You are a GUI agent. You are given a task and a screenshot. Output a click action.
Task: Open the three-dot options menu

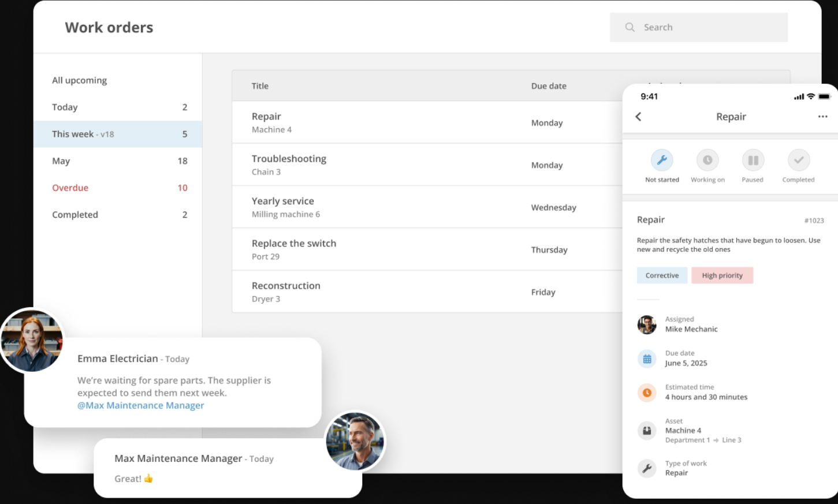822,116
